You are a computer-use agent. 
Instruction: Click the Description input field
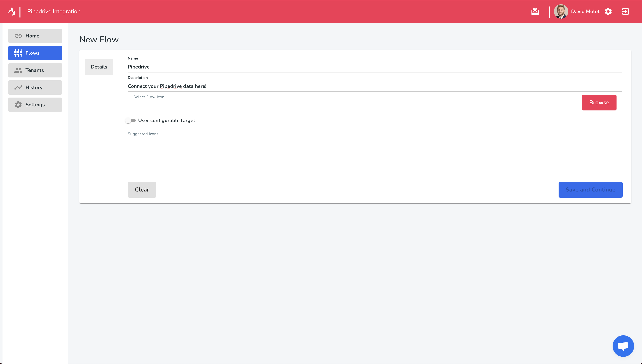coord(375,86)
